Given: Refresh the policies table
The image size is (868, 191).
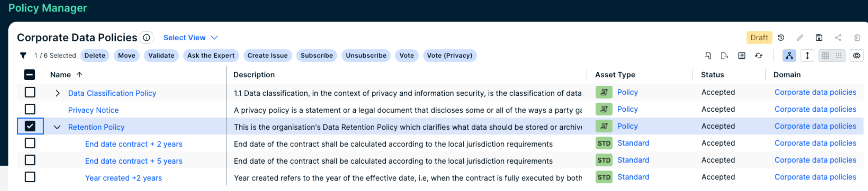Looking at the screenshot, I should coord(759,56).
